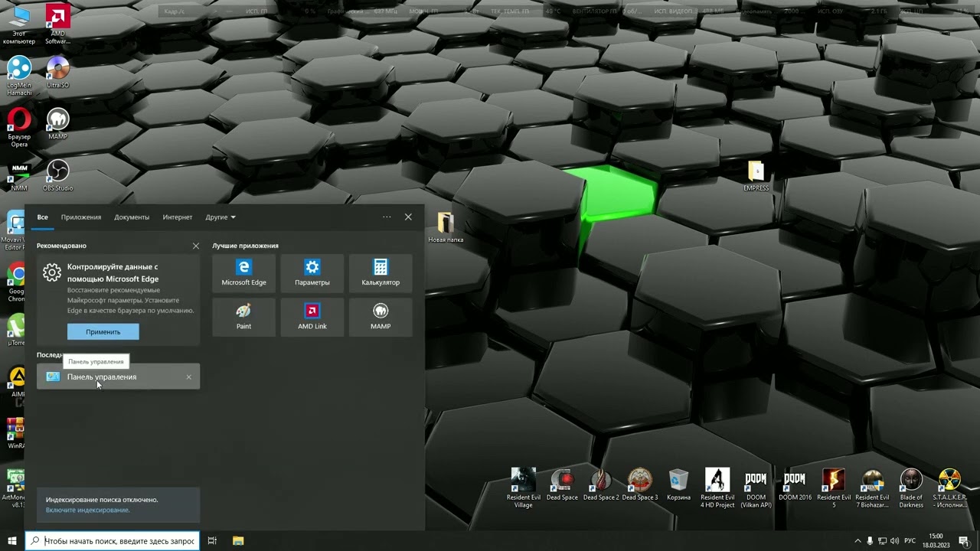Launch S.T.A.L.K.E.R. desktop shortcut
This screenshot has height=551, width=980.
[x=949, y=488]
